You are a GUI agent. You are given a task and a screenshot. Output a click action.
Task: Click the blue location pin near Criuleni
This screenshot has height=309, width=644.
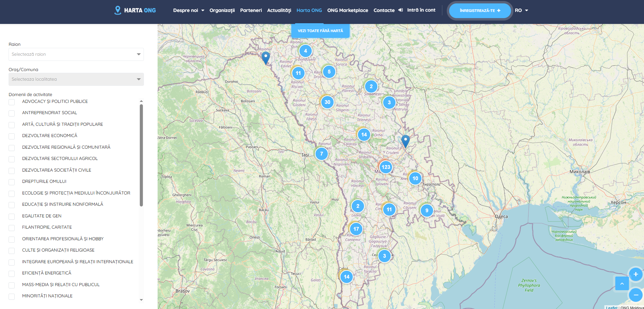pyautogui.click(x=405, y=141)
